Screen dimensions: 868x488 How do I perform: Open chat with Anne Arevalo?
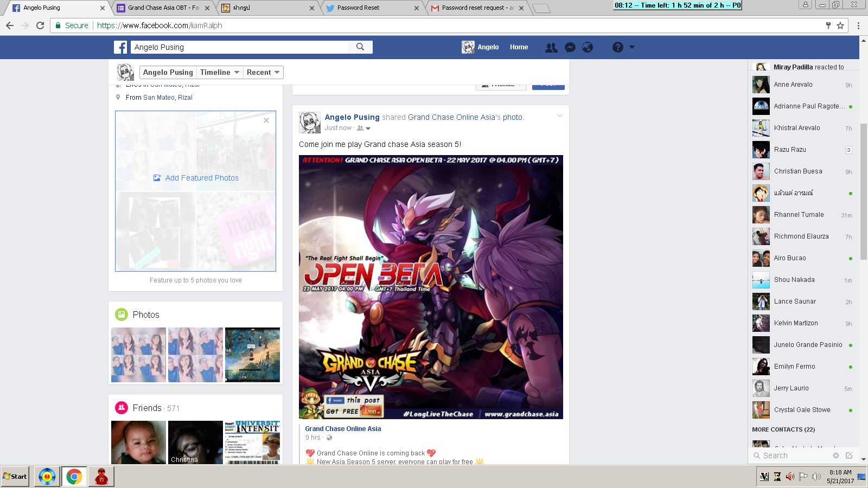pos(803,85)
